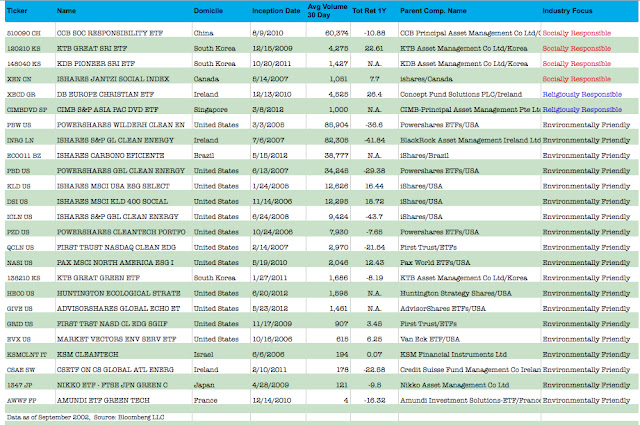
Task: Click the Tot Ret 1Y header
Action: pyautogui.click(x=369, y=11)
